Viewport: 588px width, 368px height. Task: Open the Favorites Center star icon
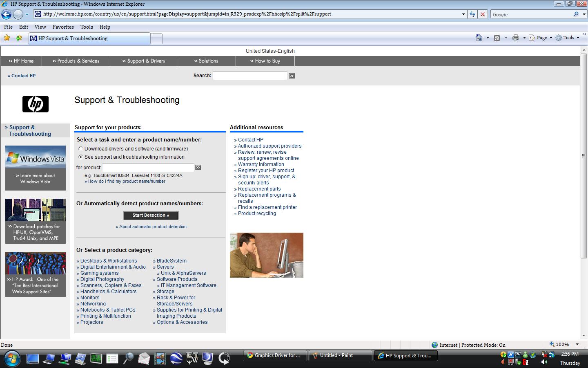tap(7, 38)
